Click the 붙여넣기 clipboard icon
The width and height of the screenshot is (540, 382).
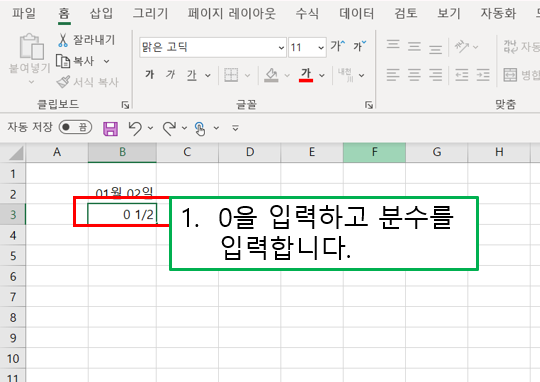coord(31,47)
